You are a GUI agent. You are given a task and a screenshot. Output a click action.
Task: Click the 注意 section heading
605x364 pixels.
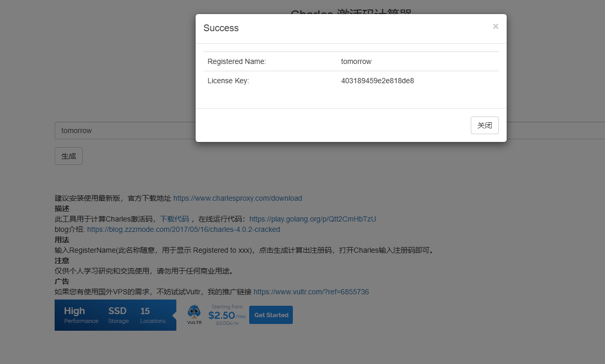(x=62, y=261)
